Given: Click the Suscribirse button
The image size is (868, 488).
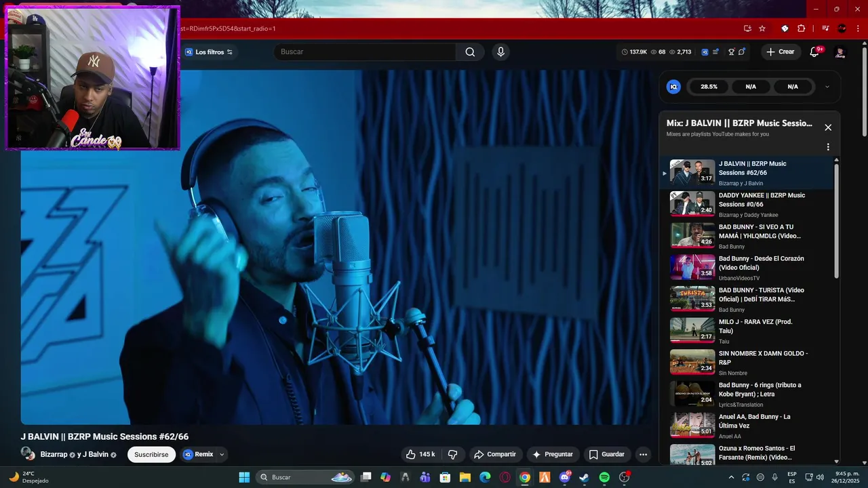Looking at the screenshot, I should pyautogui.click(x=151, y=455).
